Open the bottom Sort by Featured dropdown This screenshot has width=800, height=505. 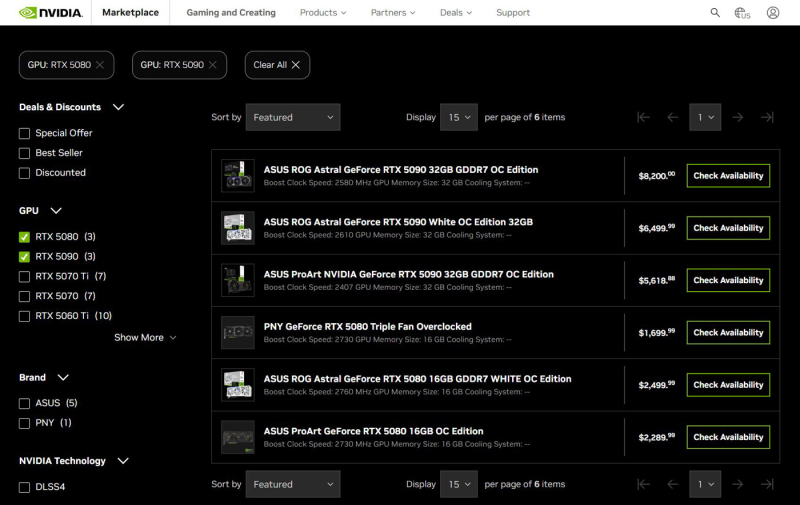click(293, 484)
